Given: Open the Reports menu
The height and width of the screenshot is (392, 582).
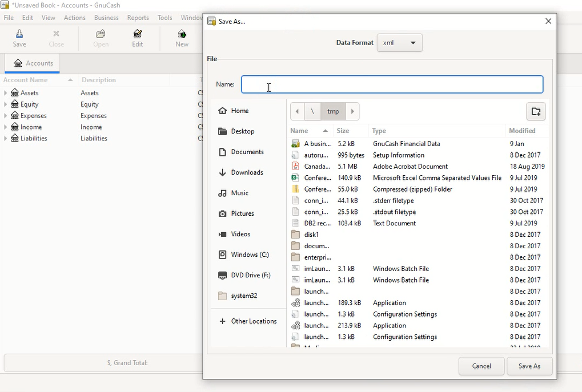Looking at the screenshot, I should click(138, 18).
